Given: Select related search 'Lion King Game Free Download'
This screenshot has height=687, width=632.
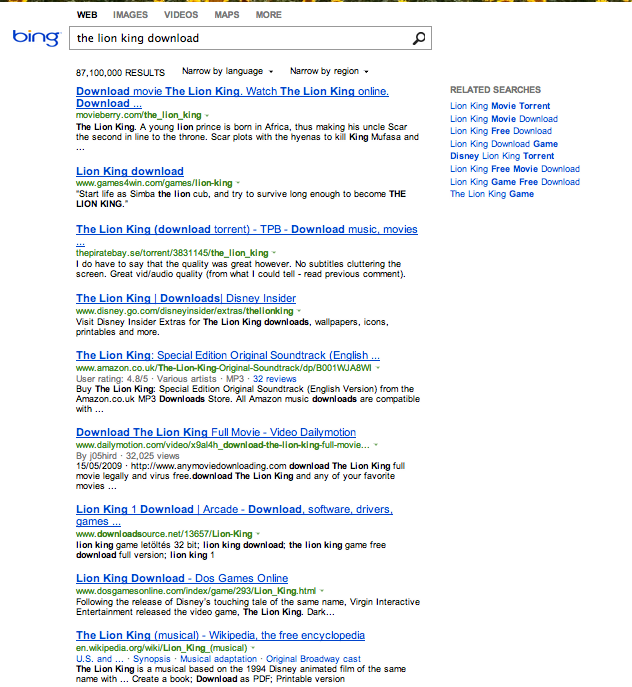Looking at the screenshot, I should (515, 182).
